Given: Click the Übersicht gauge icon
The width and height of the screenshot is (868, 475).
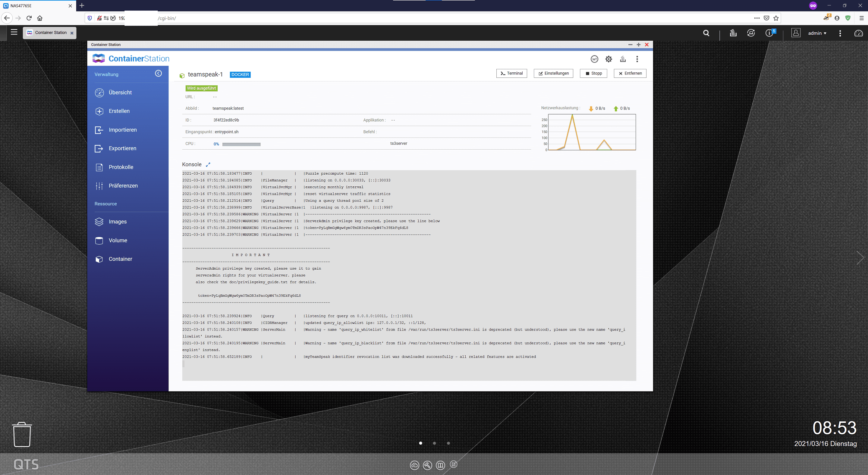Looking at the screenshot, I should pyautogui.click(x=99, y=93).
